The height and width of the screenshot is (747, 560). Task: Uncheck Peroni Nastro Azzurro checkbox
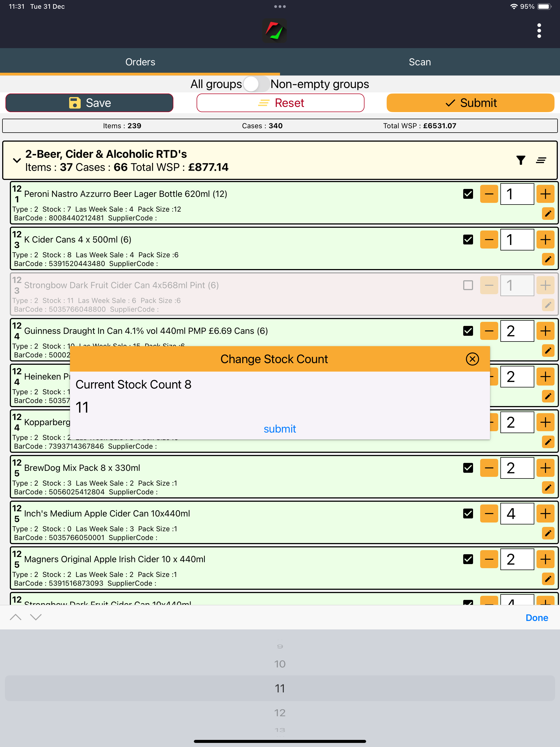click(468, 194)
